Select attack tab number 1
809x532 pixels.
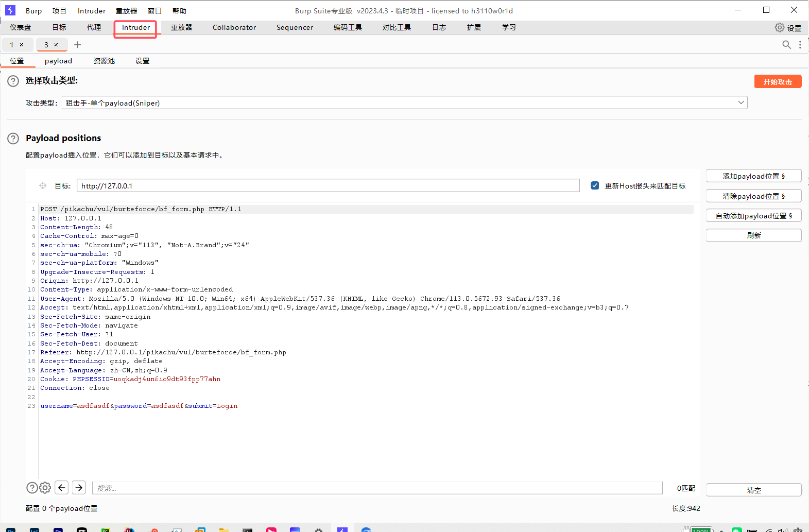click(x=12, y=45)
